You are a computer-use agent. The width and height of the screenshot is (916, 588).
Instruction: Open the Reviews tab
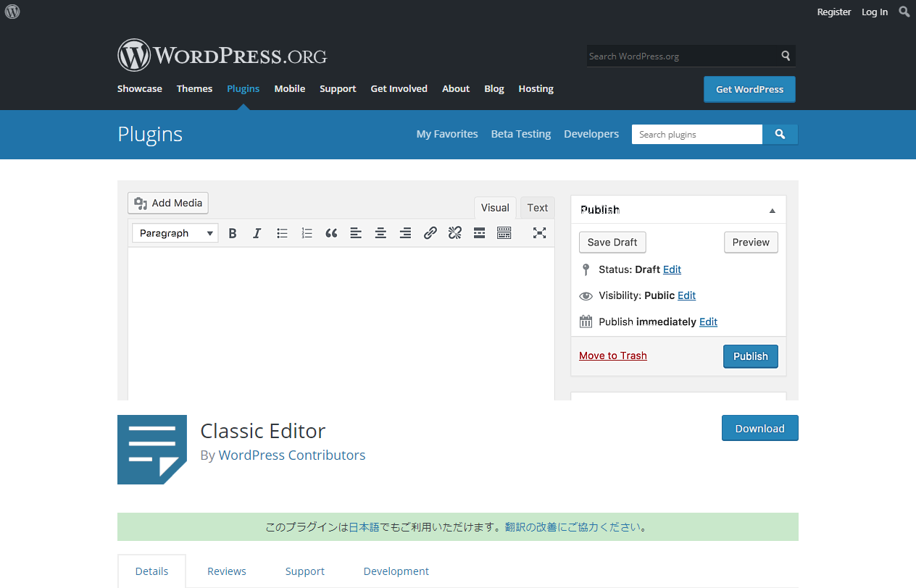(227, 571)
